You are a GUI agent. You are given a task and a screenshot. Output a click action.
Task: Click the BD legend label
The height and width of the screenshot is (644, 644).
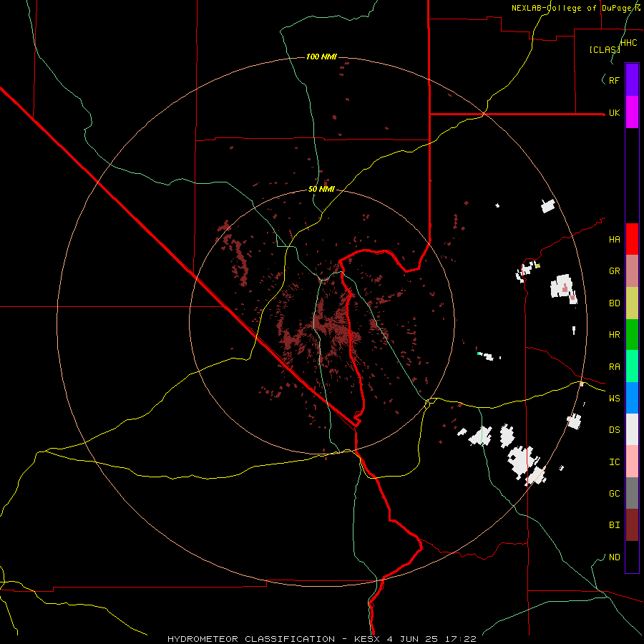click(614, 303)
